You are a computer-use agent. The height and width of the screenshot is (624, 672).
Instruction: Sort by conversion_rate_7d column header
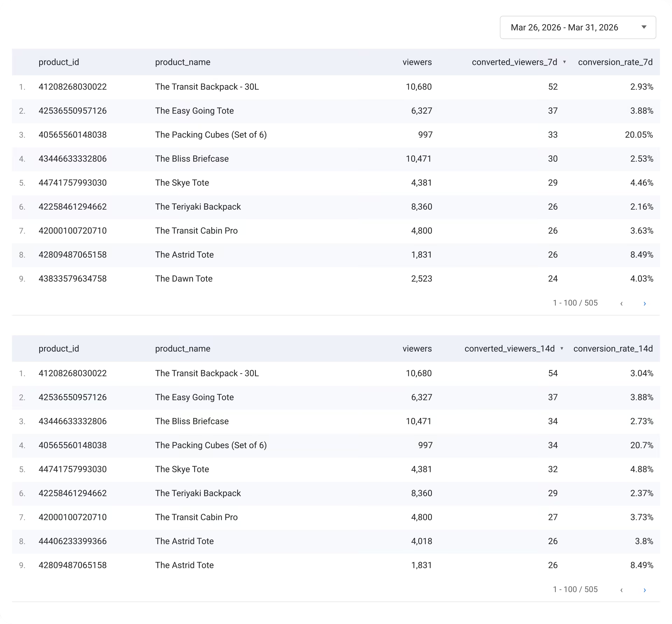(x=615, y=62)
